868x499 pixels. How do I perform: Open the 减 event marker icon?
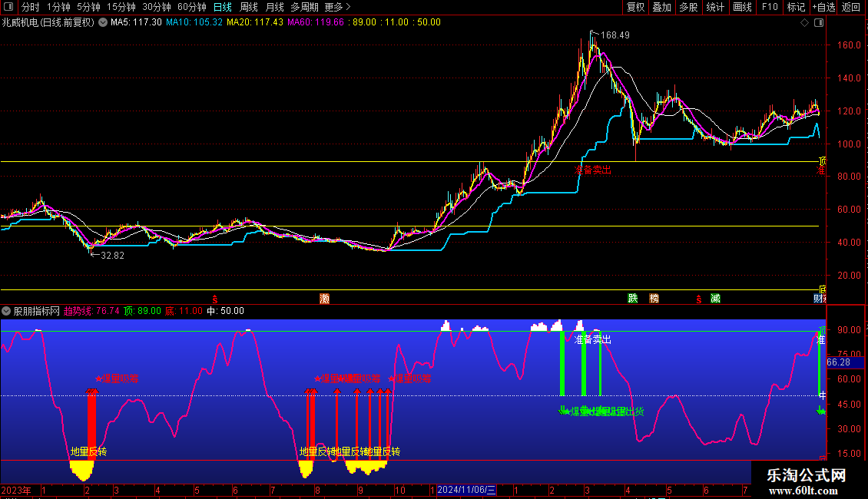coord(715,299)
